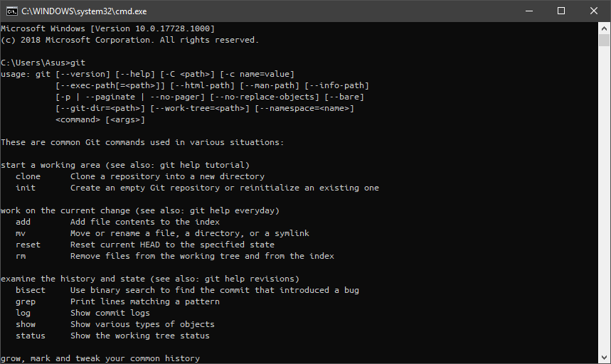Close the command prompt window
Image resolution: width=611 pixels, height=364 pixels.
594,11
